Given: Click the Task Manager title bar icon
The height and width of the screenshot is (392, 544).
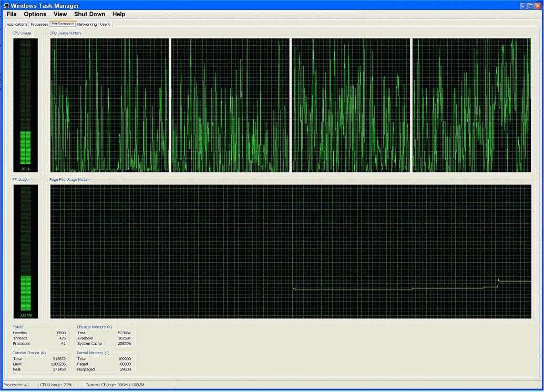Looking at the screenshot, I should click(6, 6).
